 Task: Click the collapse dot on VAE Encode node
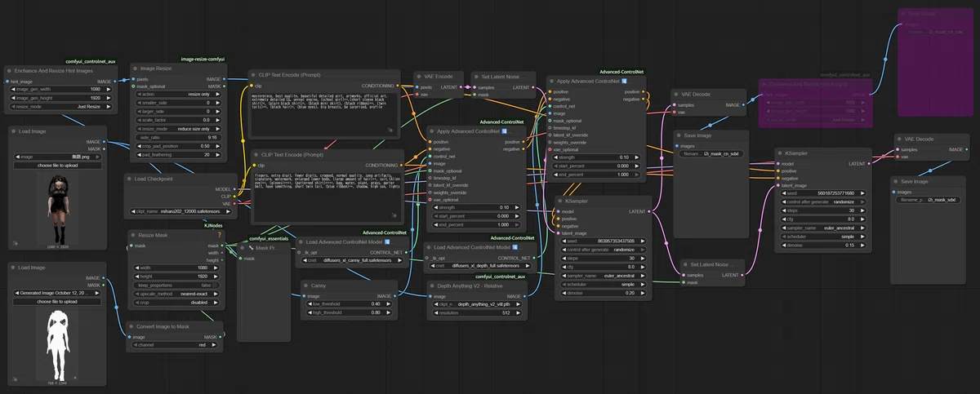click(417, 77)
